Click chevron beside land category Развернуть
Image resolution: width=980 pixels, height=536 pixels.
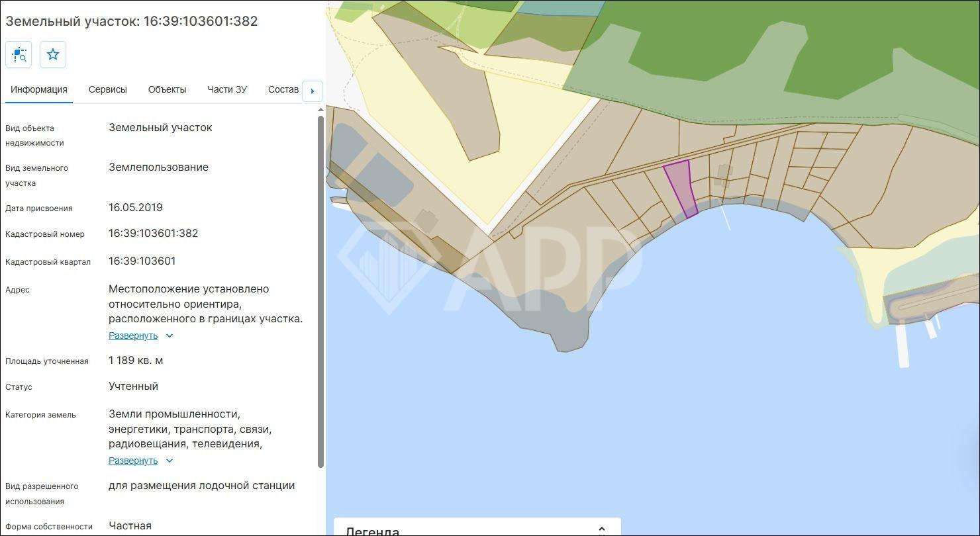(x=170, y=461)
